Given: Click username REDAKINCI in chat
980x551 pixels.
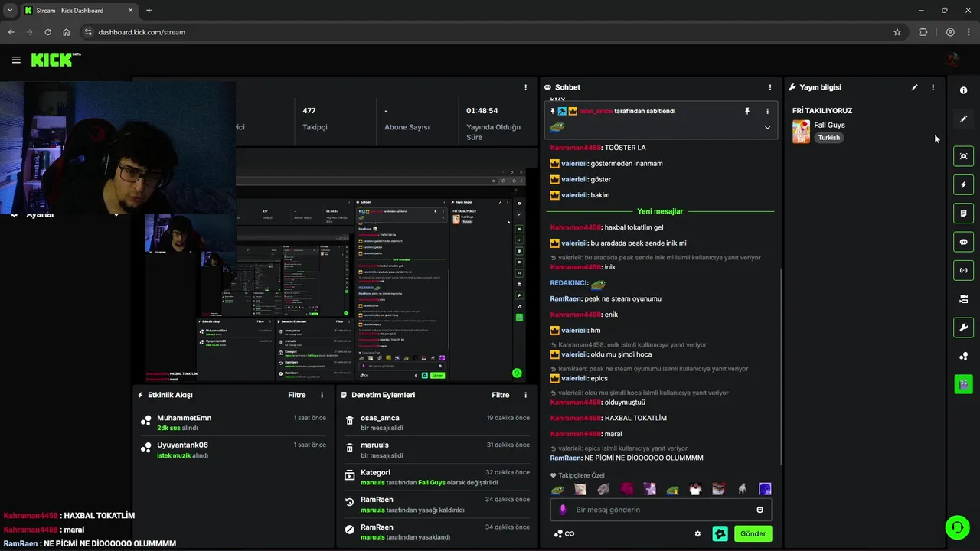Looking at the screenshot, I should tap(568, 283).
